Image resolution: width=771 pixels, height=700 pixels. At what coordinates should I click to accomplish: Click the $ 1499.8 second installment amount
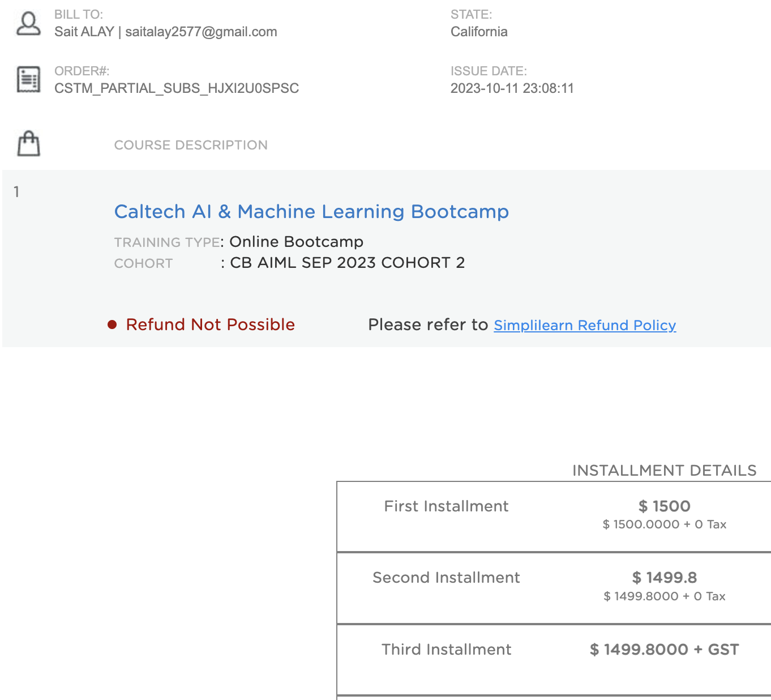[665, 578]
